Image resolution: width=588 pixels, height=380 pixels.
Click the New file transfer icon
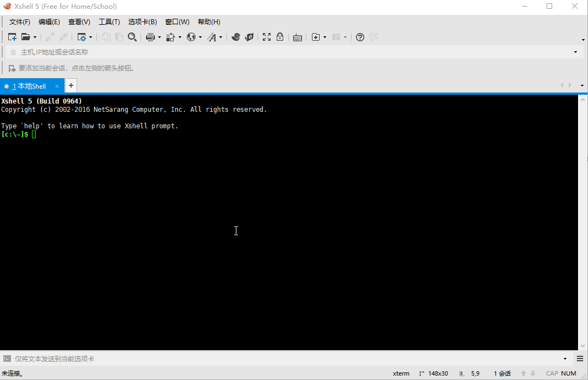click(316, 37)
